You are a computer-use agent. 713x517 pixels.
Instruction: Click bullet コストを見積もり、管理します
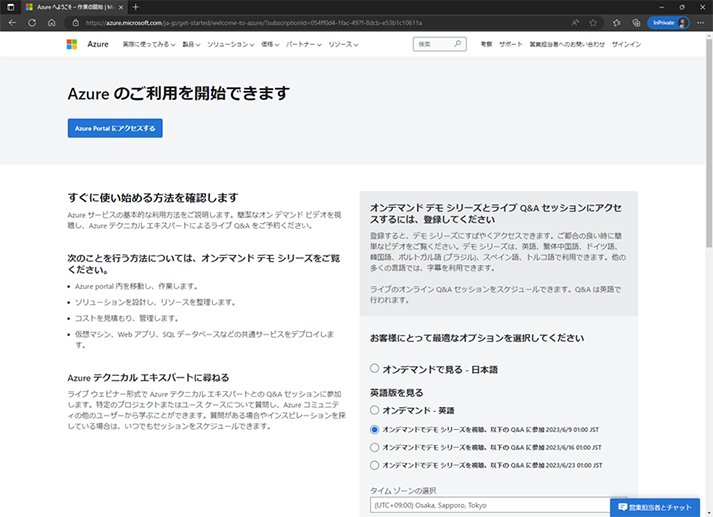coord(127,318)
